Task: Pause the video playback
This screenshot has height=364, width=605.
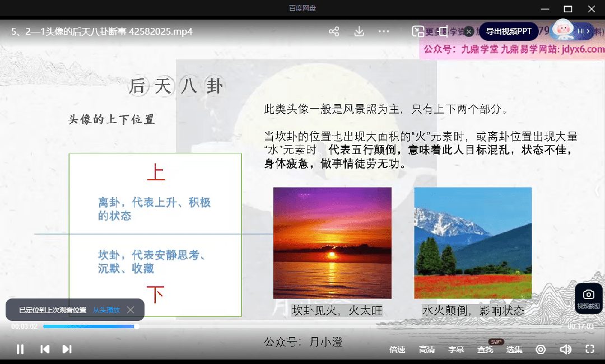Action: point(20,349)
